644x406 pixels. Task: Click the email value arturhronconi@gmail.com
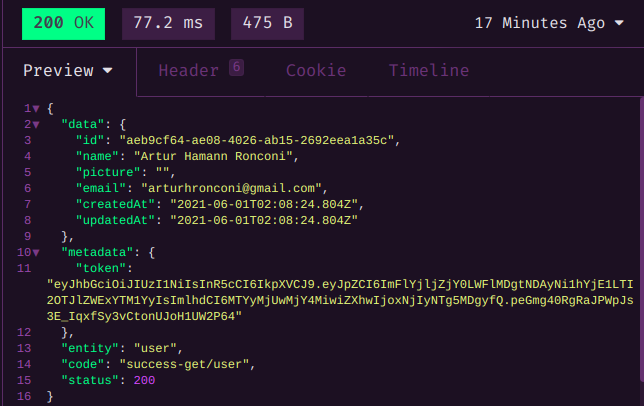click(231, 188)
